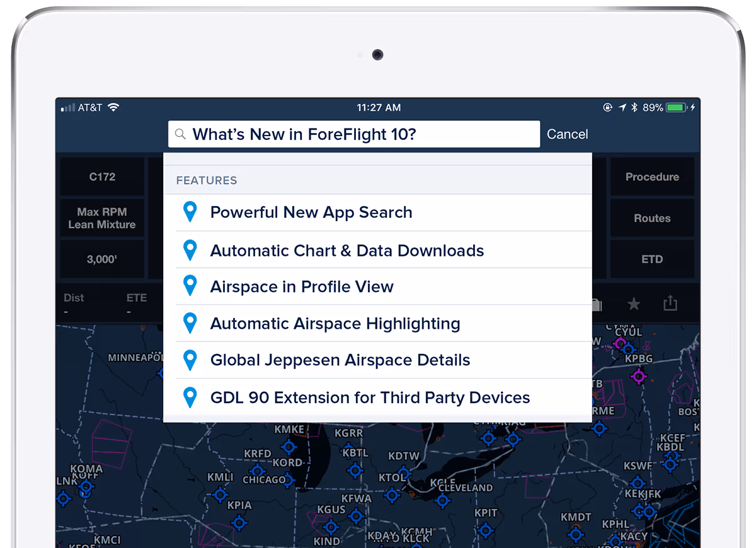Select the KMLI airport marker

click(x=220, y=494)
